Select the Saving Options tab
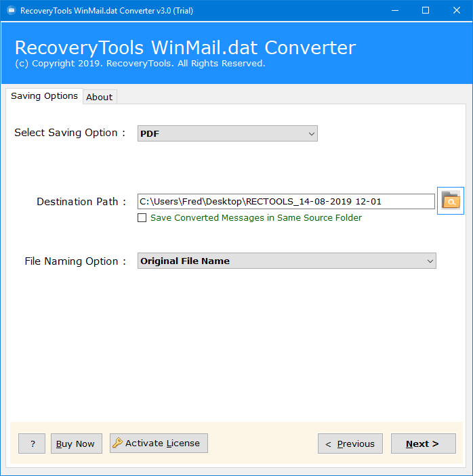The image size is (473, 476). (44, 96)
